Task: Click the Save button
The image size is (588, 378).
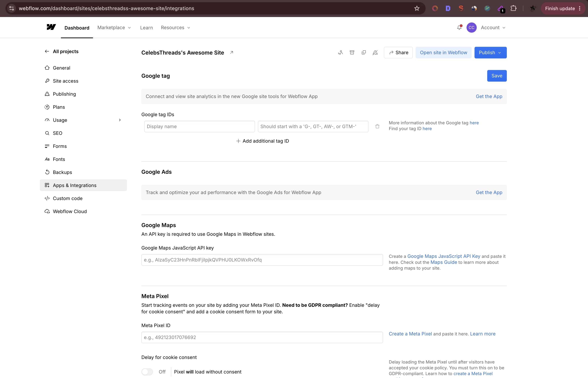Action: [497, 76]
